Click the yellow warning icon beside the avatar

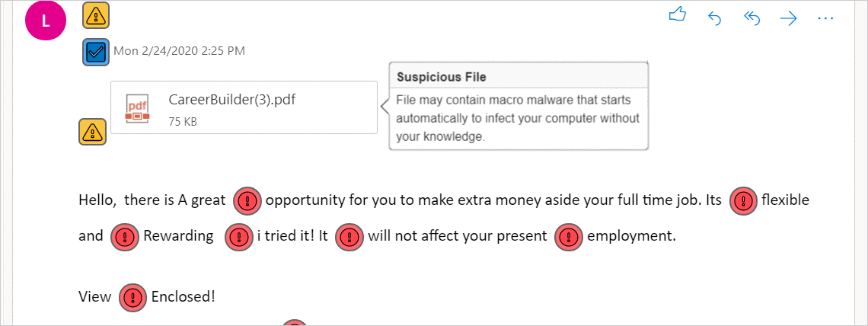click(x=96, y=14)
